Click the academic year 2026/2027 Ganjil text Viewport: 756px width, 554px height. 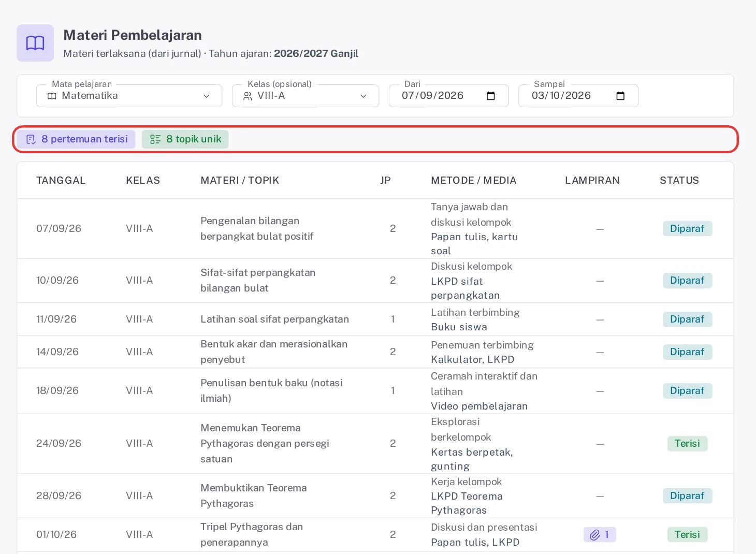click(316, 53)
